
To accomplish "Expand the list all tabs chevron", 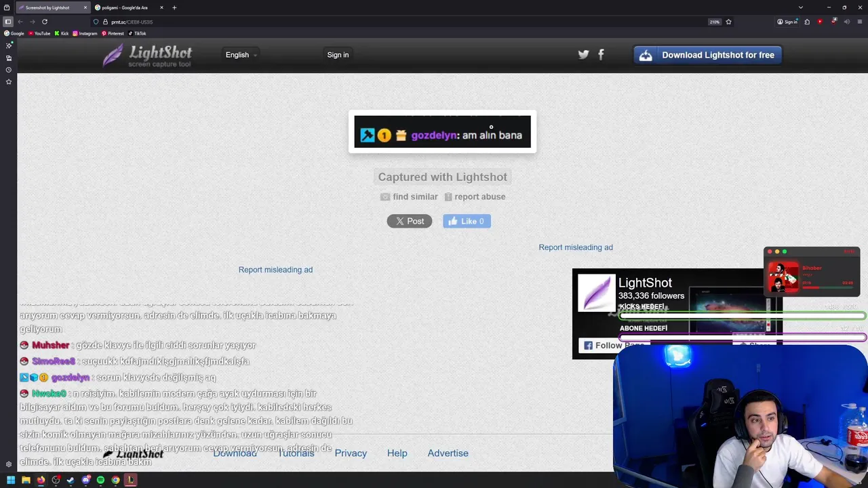I will pos(801,7).
